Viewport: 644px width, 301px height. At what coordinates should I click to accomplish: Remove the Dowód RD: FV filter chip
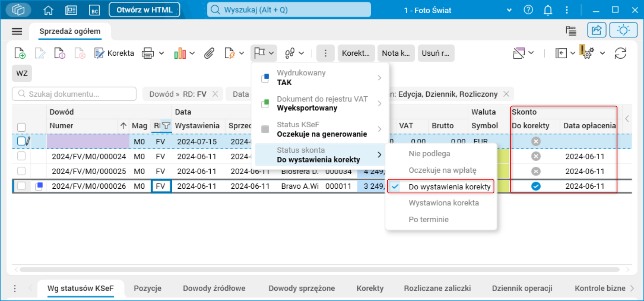pyautogui.click(x=215, y=94)
